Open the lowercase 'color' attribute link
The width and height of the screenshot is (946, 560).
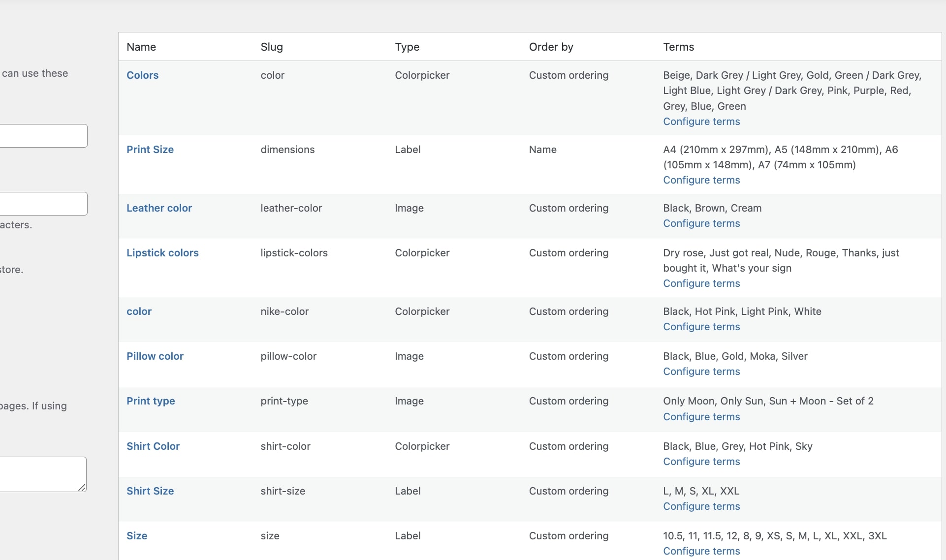pyautogui.click(x=139, y=311)
